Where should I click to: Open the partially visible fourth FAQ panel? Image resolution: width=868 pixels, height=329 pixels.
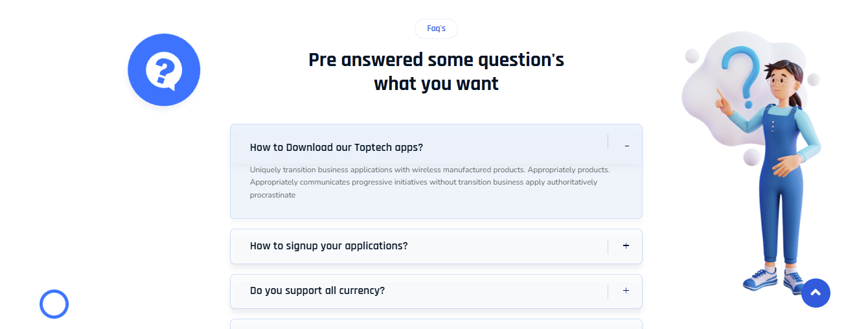436,324
